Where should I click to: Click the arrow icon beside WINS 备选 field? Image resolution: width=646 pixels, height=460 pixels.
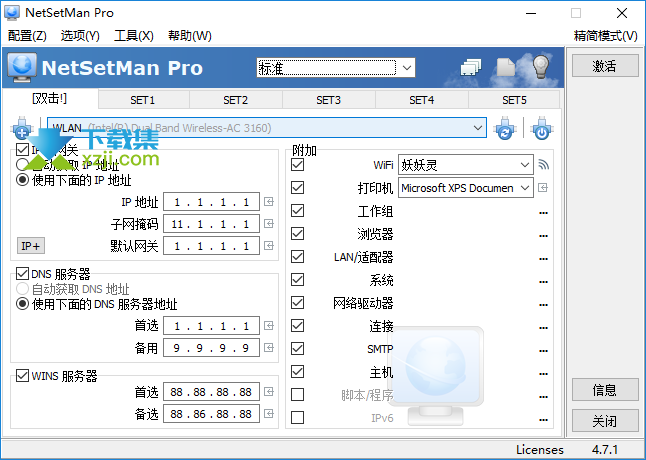(269, 413)
